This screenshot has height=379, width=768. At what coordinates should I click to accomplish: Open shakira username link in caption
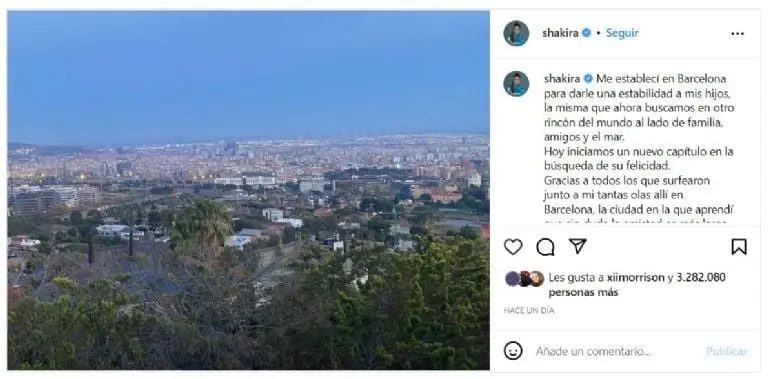pos(562,79)
